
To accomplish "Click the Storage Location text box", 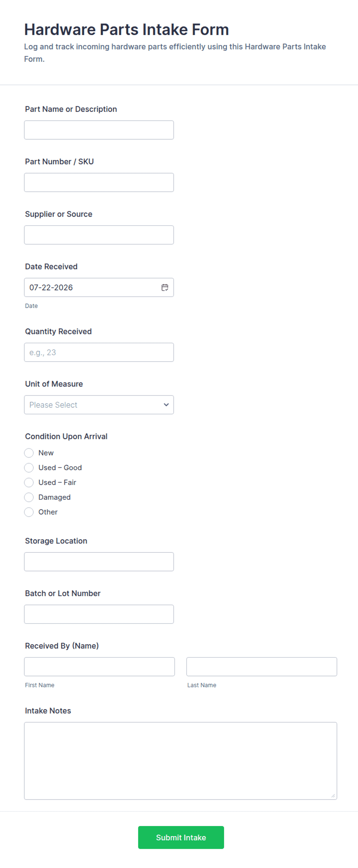I will 99,562.
